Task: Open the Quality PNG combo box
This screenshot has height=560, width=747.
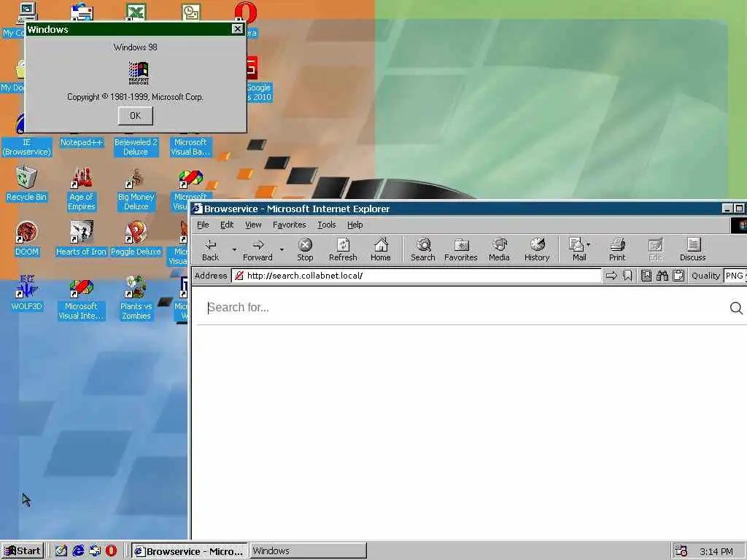Action: click(735, 276)
